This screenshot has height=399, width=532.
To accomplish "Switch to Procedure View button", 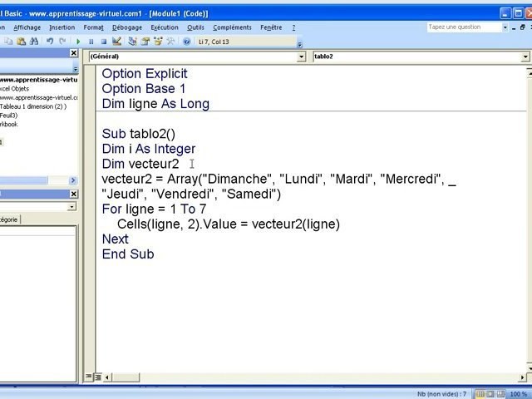I will tap(89, 377).
